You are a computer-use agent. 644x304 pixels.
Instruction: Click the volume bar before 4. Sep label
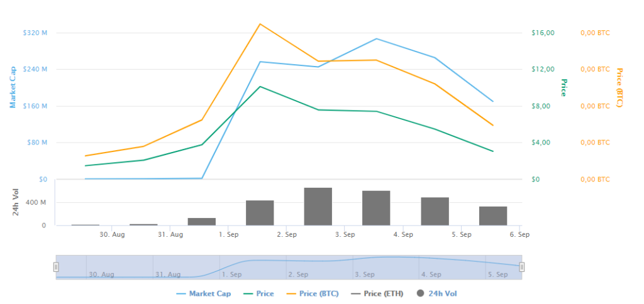376,208
